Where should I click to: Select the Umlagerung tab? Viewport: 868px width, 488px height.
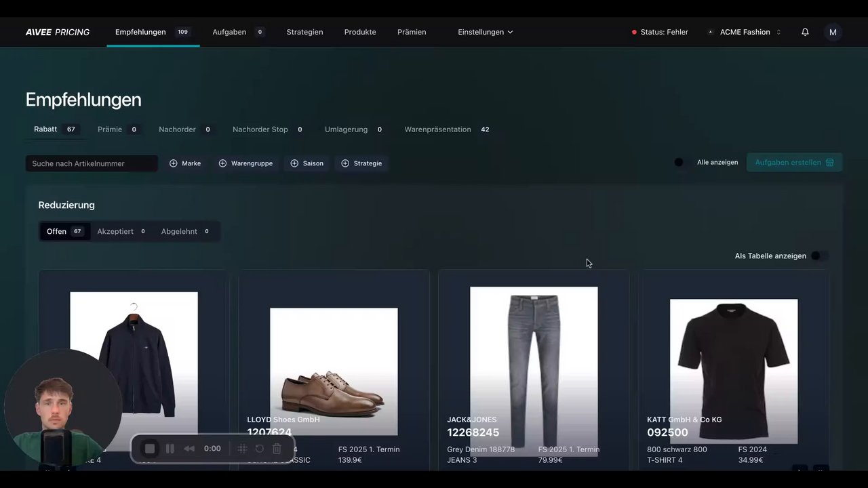coord(354,129)
